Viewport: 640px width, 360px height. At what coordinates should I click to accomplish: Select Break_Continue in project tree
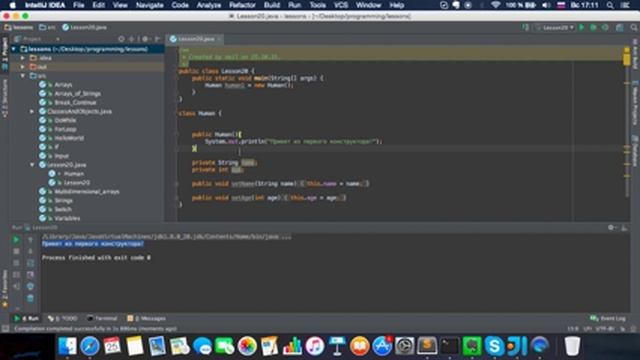click(75, 102)
